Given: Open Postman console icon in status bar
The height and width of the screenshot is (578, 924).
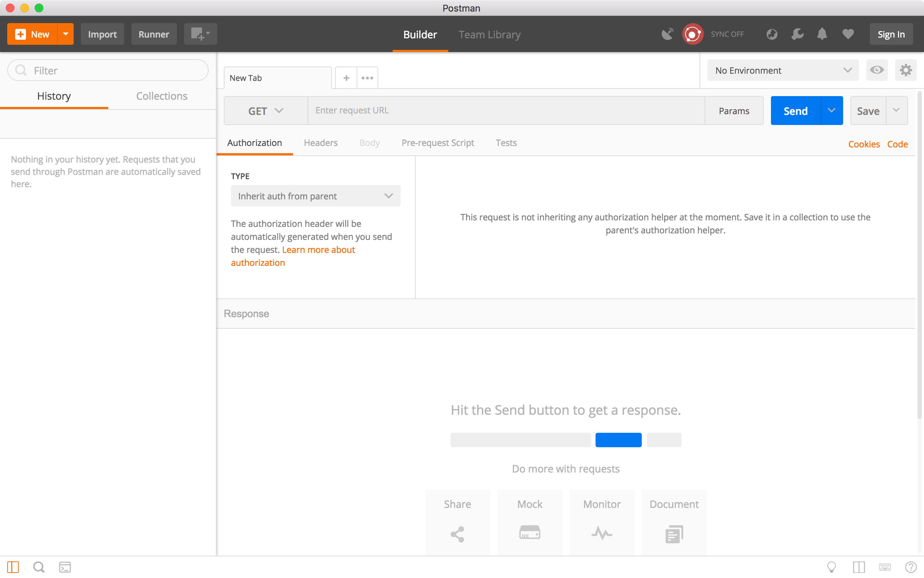Looking at the screenshot, I should [65, 567].
